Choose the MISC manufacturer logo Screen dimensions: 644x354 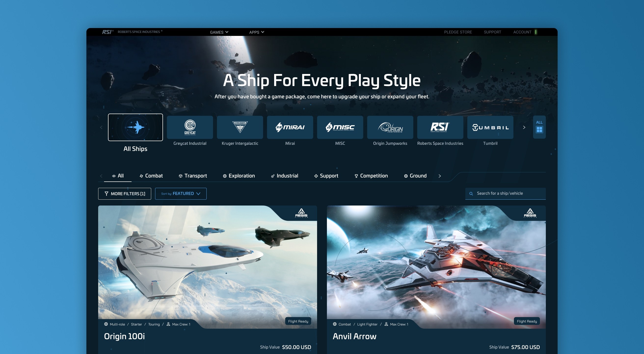340,127
